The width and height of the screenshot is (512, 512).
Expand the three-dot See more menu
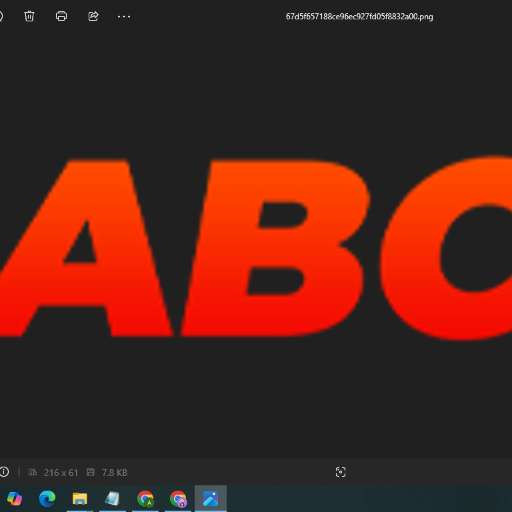tap(124, 17)
